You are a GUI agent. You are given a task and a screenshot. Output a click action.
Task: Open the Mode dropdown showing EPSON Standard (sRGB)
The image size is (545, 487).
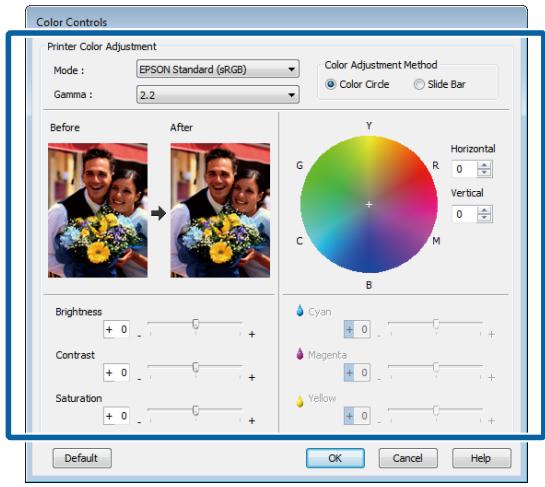[x=218, y=69]
